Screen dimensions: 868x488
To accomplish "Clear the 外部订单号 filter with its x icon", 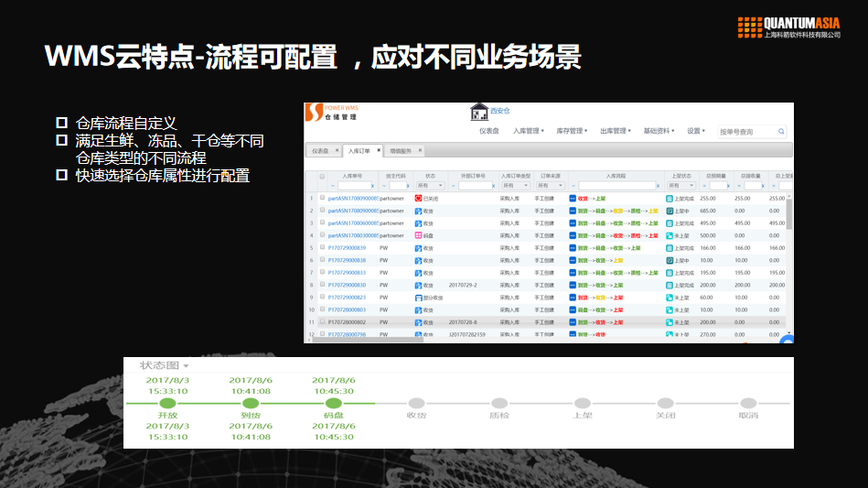I will tap(493, 186).
